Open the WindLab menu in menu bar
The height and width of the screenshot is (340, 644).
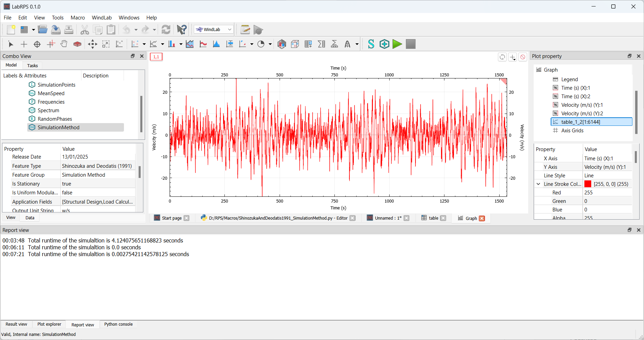[101, 18]
